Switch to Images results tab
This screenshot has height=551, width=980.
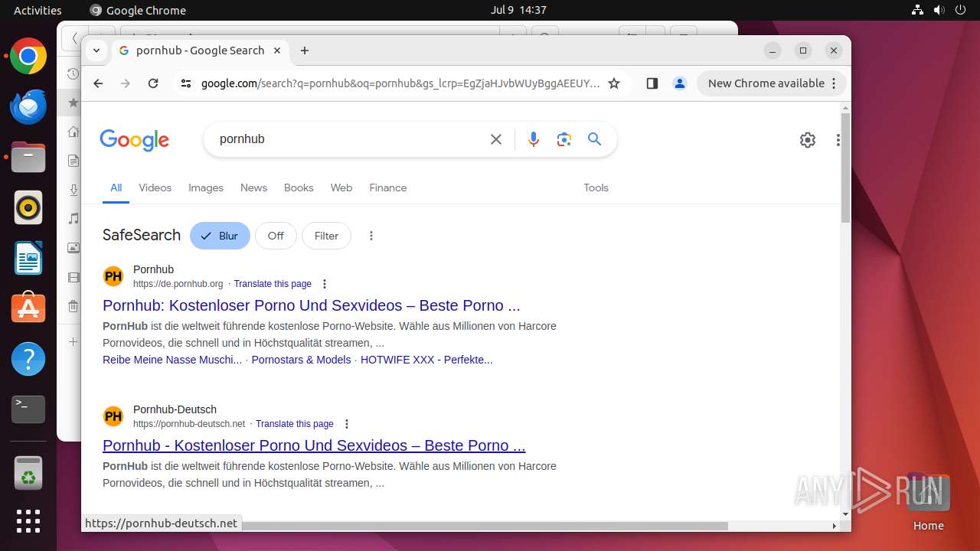click(x=206, y=187)
